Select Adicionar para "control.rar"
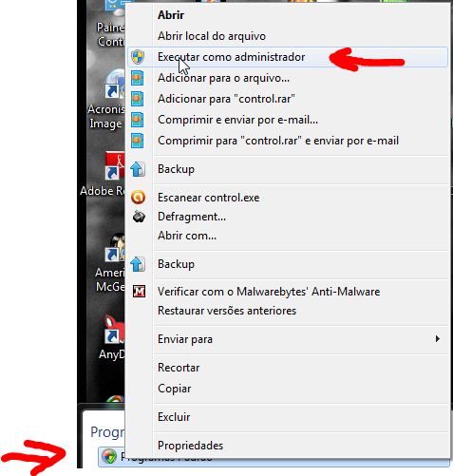This screenshot has width=453, height=476. coord(226,99)
